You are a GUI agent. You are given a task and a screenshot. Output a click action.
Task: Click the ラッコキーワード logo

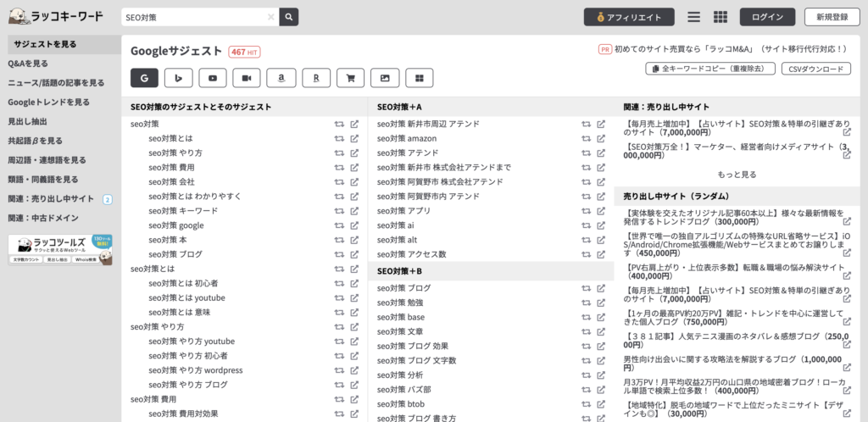coord(55,17)
